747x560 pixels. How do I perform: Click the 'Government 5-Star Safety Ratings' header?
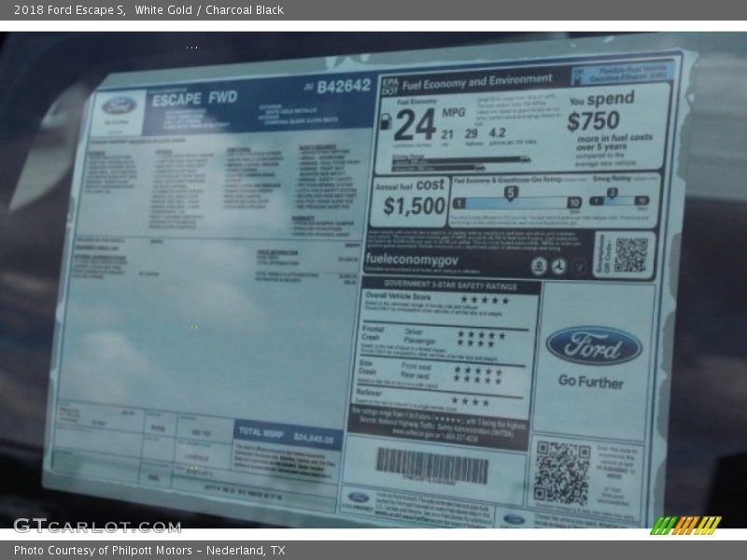pos(450,286)
